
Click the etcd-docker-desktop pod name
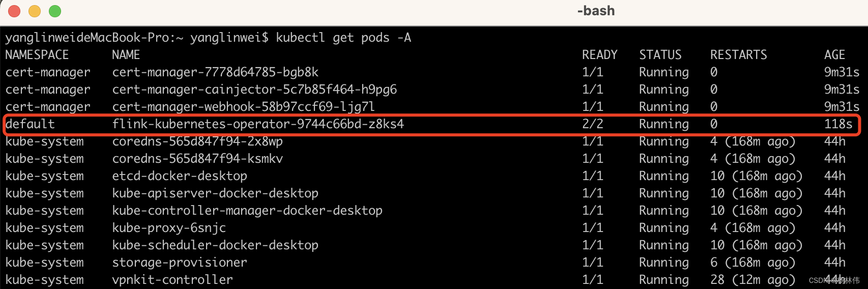click(x=180, y=176)
